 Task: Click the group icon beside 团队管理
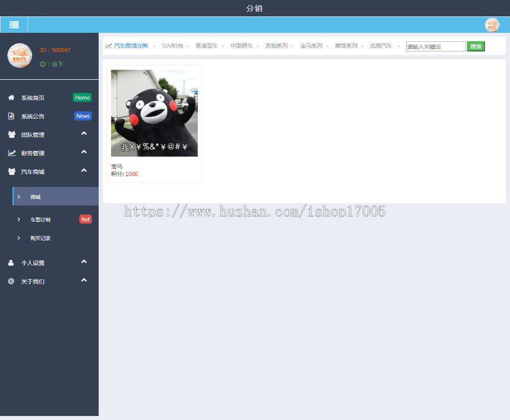point(12,135)
